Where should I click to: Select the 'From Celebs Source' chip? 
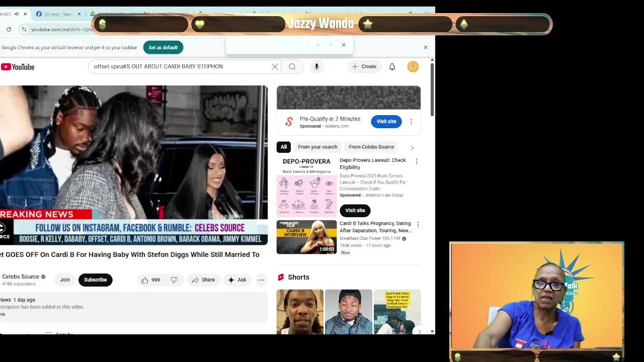pyautogui.click(x=371, y=147)
